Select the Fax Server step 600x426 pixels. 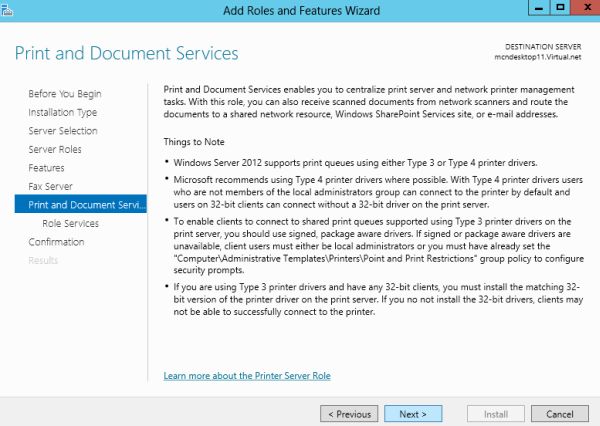pyautogui.click(x=50, y=186)
